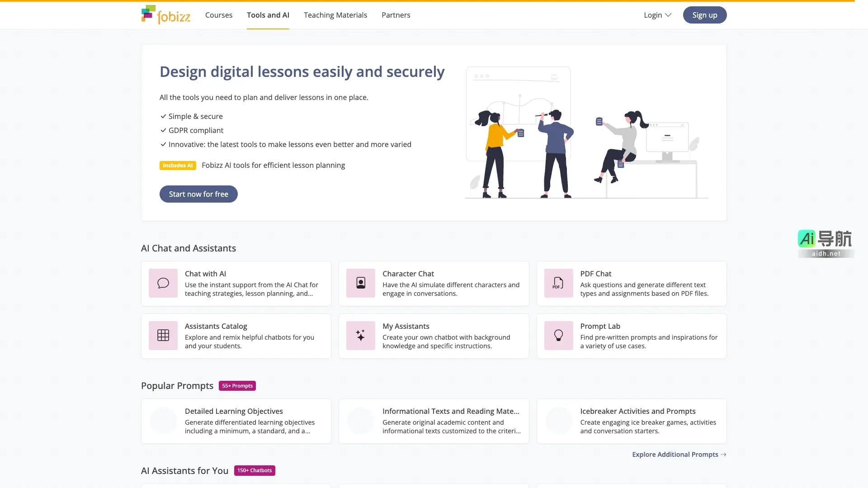Select the My Assistants sparkles icon
Image resolution: width=868 pixels, height=488 pixels.
[360, 336]
